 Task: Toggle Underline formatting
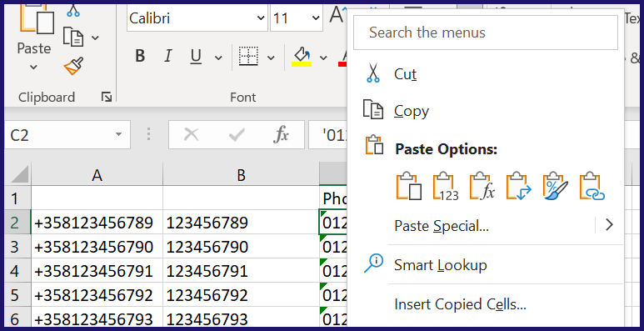[x=197, y=56]
